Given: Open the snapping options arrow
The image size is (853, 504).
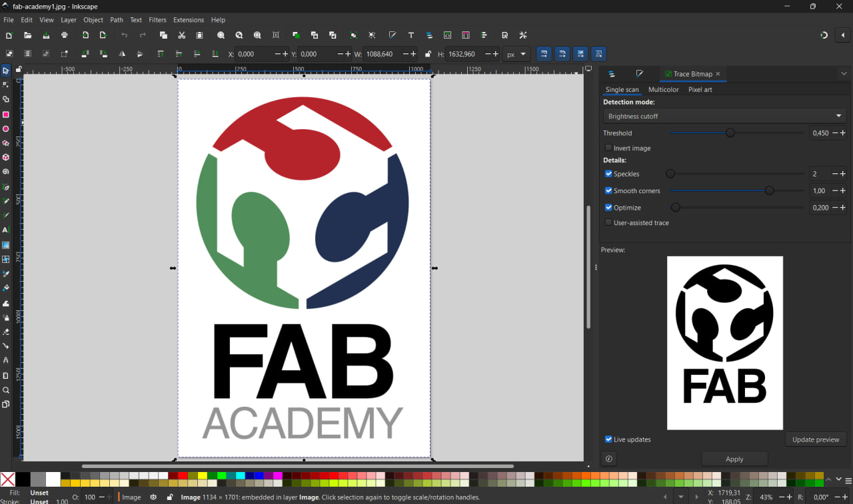Looking at the screenshot, I should (843, 35).
